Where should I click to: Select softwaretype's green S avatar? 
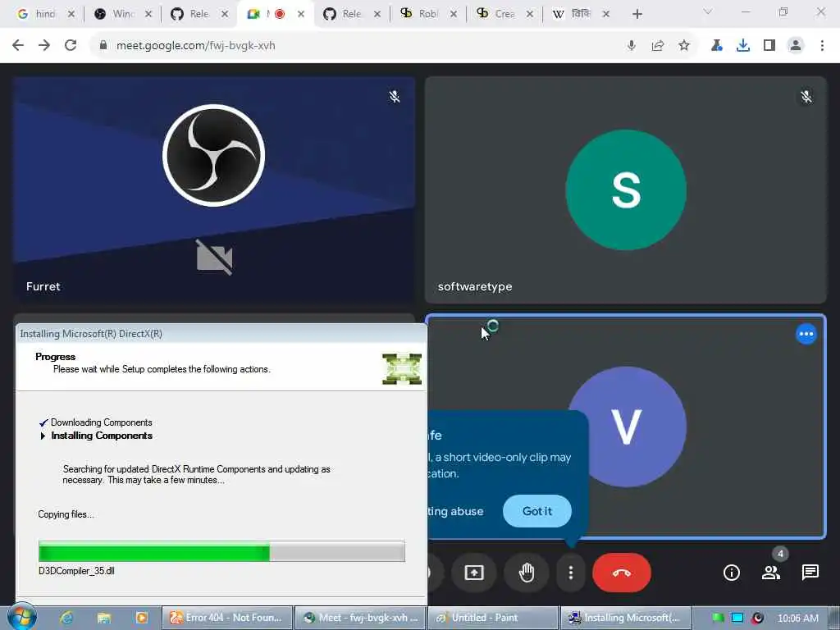pyautogui.click(x=626, y=189)
